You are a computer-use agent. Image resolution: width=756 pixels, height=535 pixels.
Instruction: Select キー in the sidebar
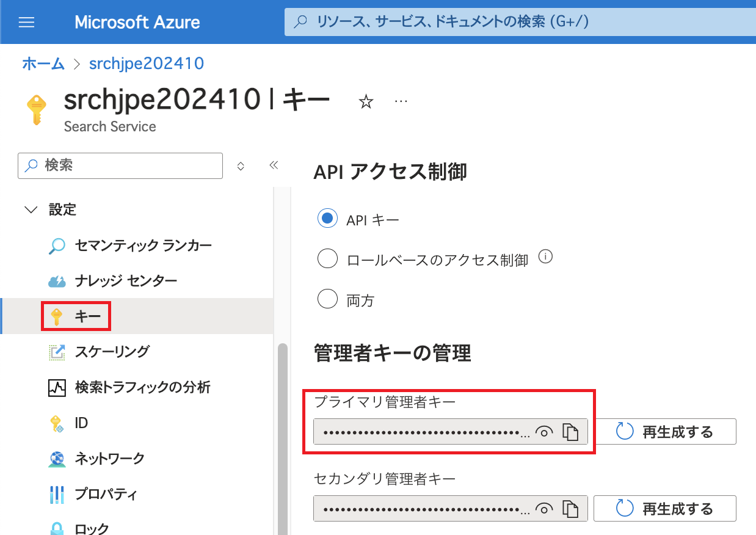click(x=137, y=316)
